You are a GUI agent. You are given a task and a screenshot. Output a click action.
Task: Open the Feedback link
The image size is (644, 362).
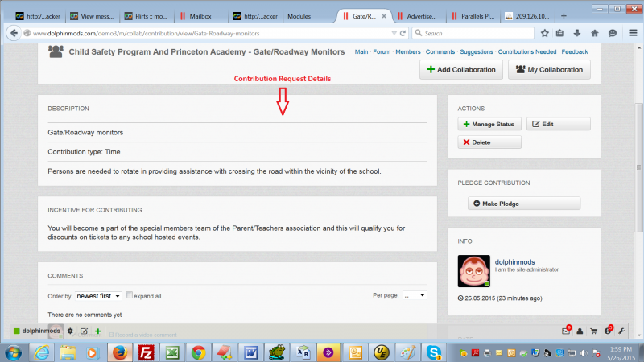click(x=574, y=51)
